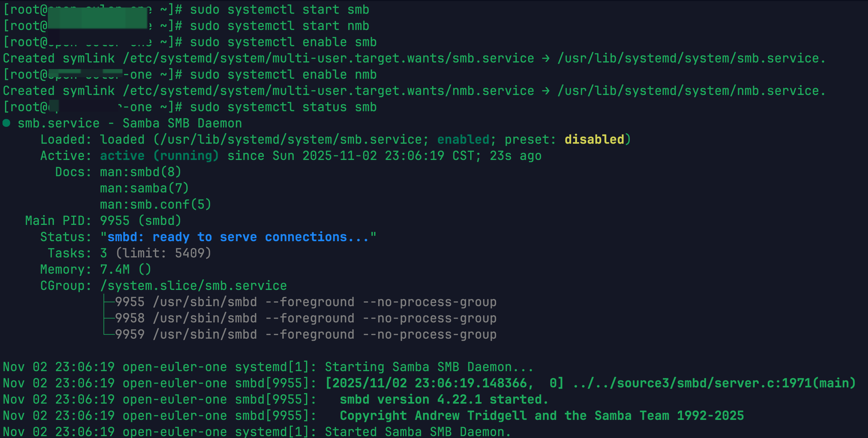Click the source3/smbd/server.c:1971(main) log path
The width and height of the screenshot is (868, 438).
714,383
